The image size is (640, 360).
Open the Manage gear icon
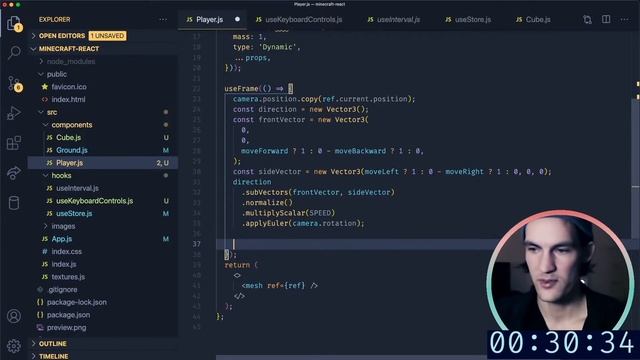(13, 346)
